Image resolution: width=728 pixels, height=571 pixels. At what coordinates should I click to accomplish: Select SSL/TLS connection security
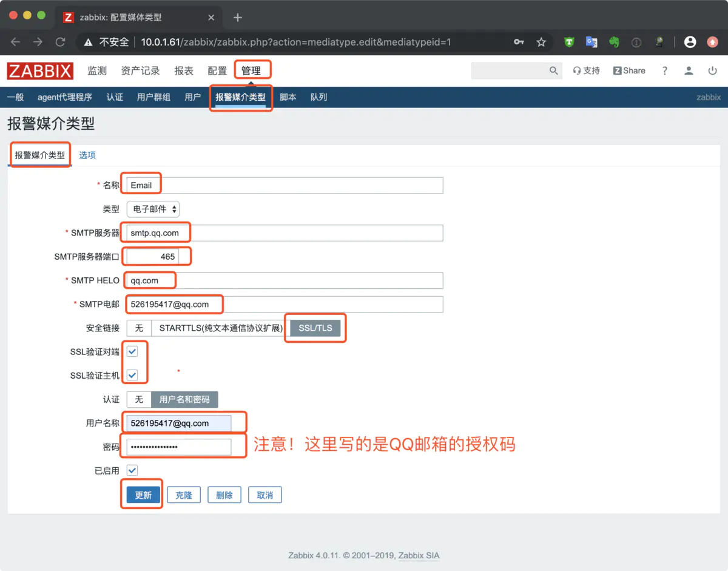(x=315, y=328)
